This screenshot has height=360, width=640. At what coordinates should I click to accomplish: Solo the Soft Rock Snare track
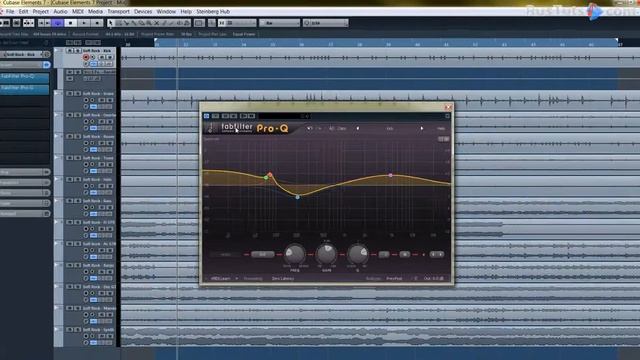click(78, 93)
